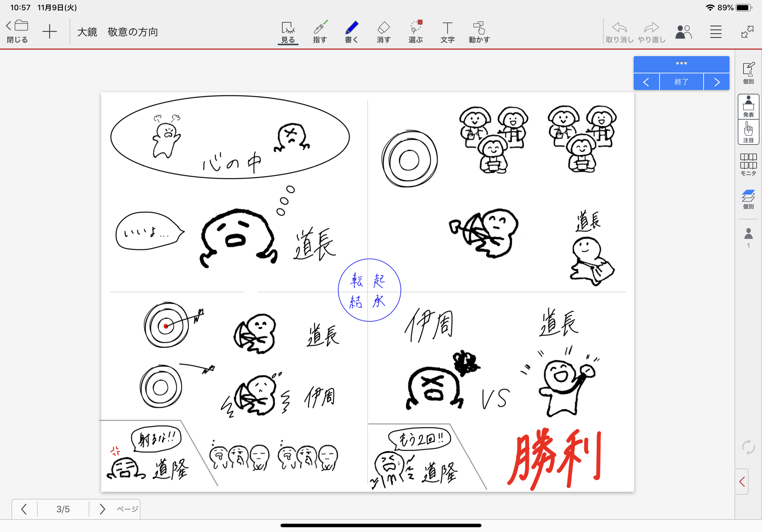Close the note with 閉じる
This screenshot has height=532, width=762.
point(17,32)
